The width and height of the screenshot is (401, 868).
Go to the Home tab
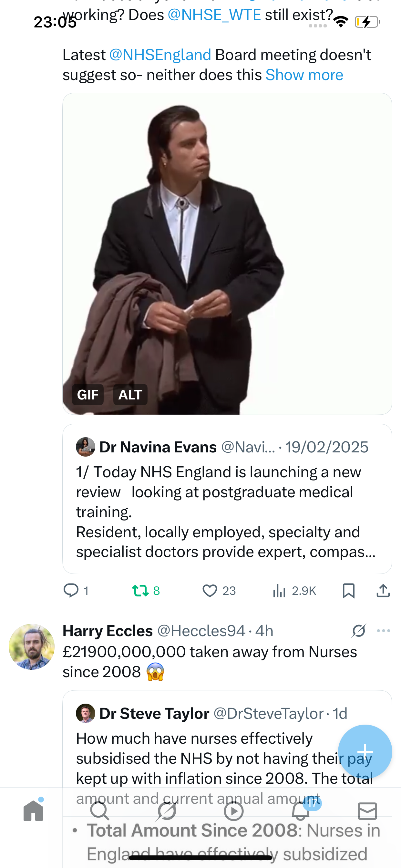coord(33,811)
